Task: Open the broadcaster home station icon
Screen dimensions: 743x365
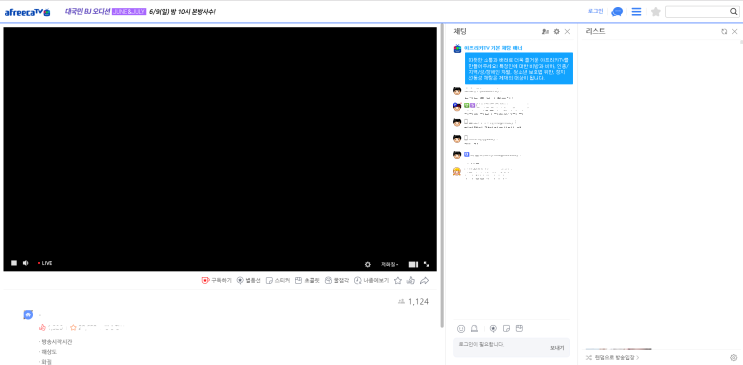Action: click(28, 315)
